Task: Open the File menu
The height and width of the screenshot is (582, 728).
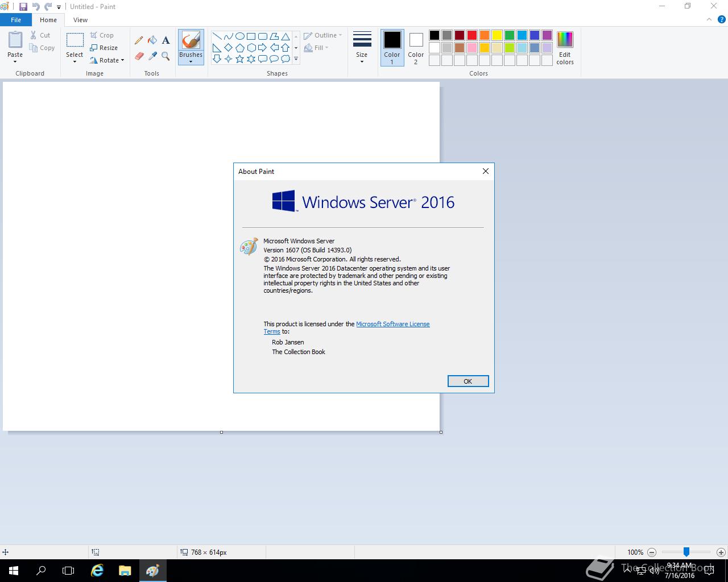Action: (x=16, y=20)
